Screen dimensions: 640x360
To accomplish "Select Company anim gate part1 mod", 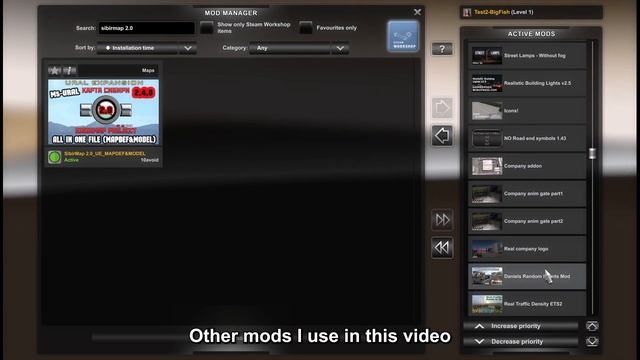I will point(527,193).
